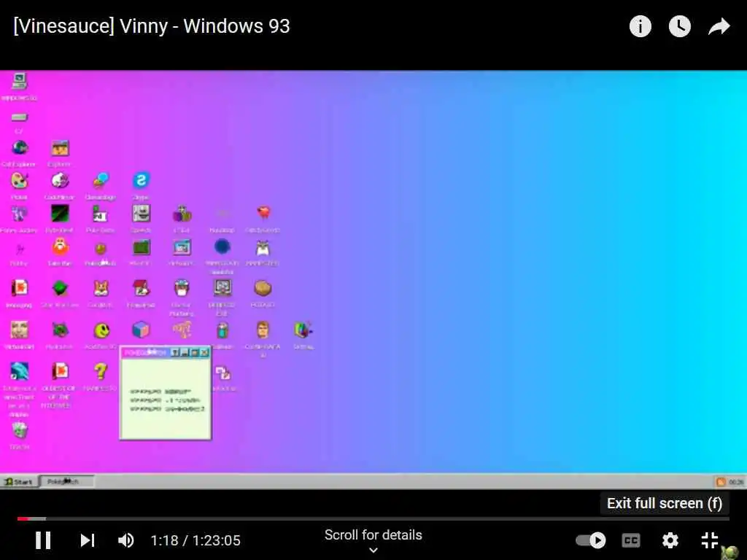
Task: Select the PokéGlitch taskbar button
Action: pos(66,481)
